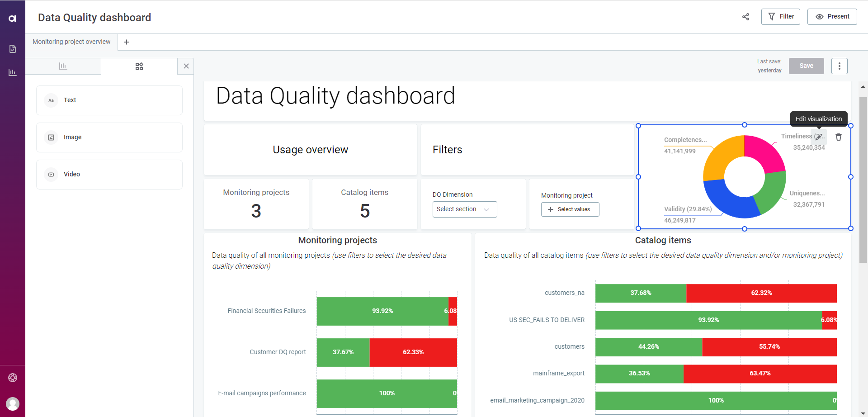This screenshot has width=868, height=417.
Task: Click the dashboard vertical scrollbar
Action: tap(863, 181)
